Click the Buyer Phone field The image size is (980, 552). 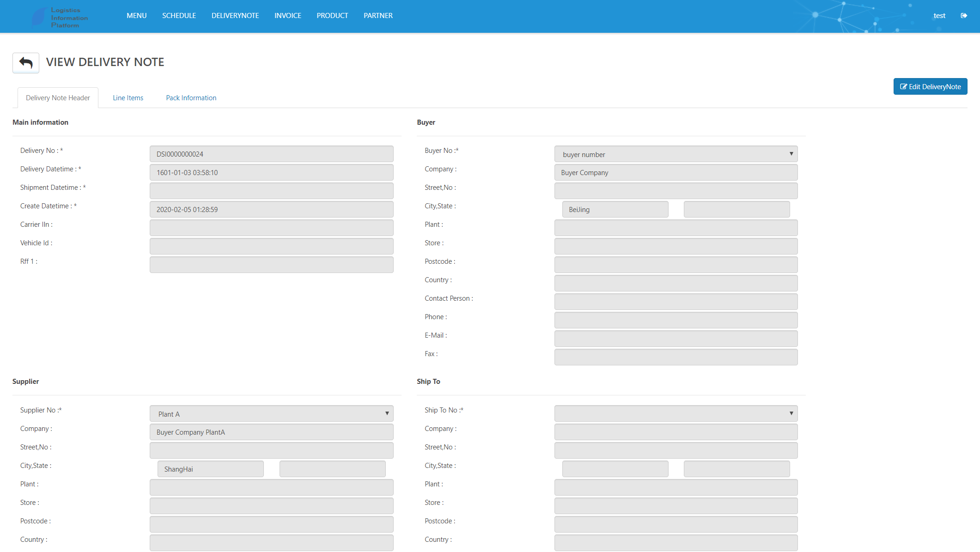click(x=676, y=321)
